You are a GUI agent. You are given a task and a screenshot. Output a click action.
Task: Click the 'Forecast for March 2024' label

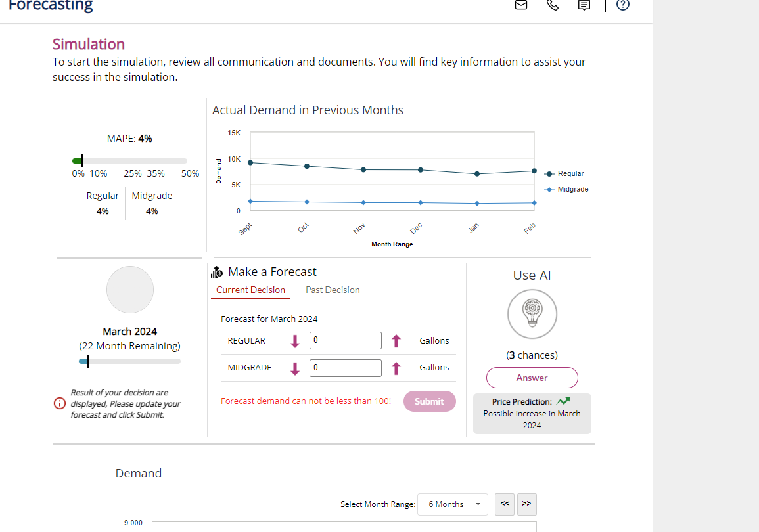pos(269,319)
